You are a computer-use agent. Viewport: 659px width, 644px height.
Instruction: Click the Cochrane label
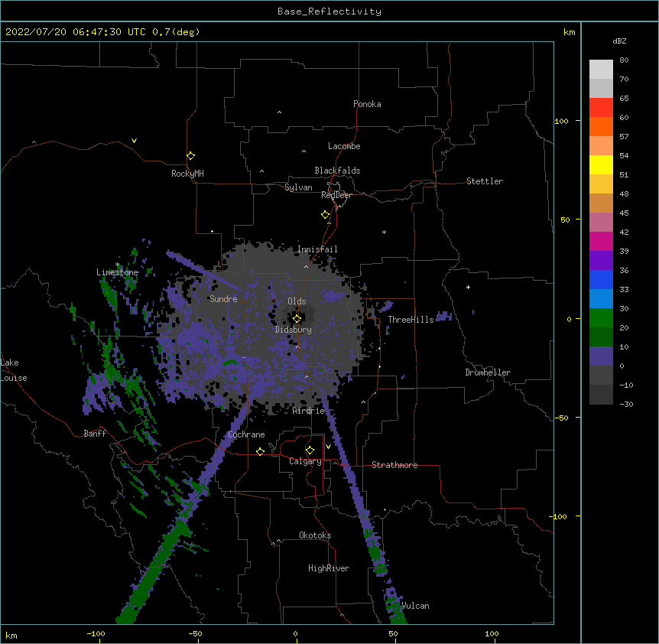[246, 434]
